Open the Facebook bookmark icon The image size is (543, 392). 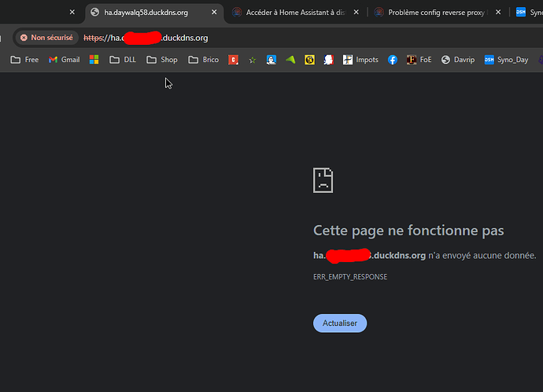393,60
